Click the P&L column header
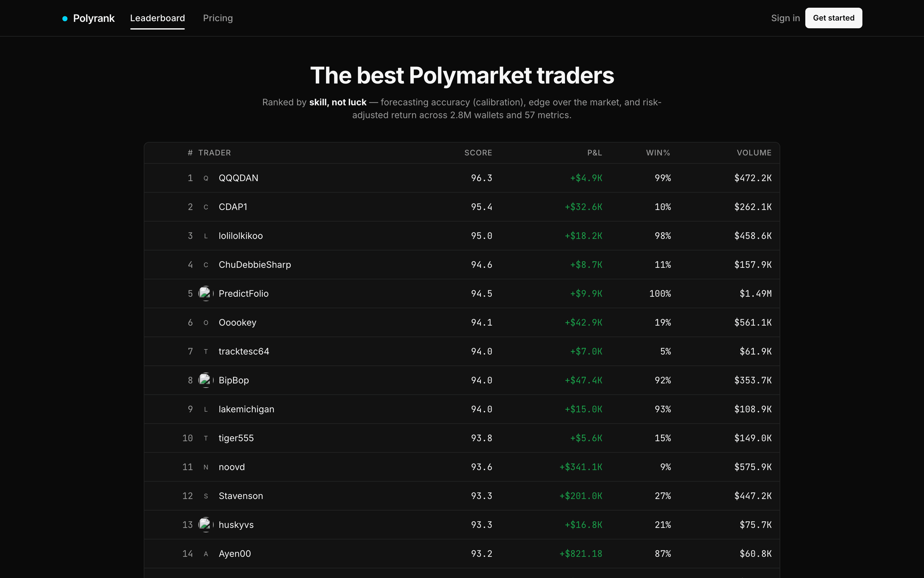The image size is (924, 578). point(595,153)
